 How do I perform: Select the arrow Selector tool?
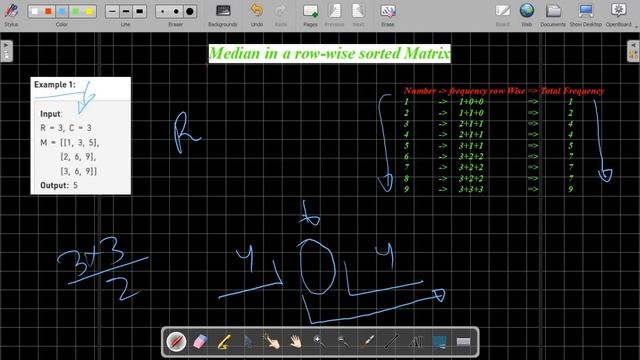(x=248, y=342)
